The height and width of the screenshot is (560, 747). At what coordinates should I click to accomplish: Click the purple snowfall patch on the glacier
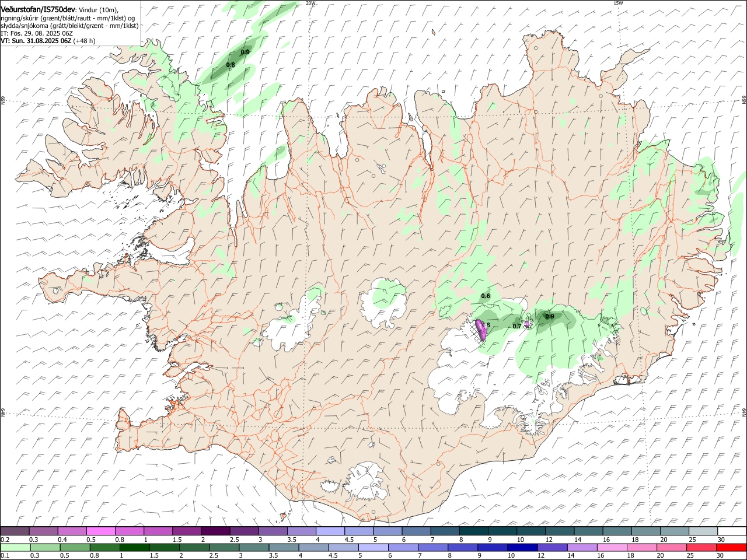(x=482, y=330)
